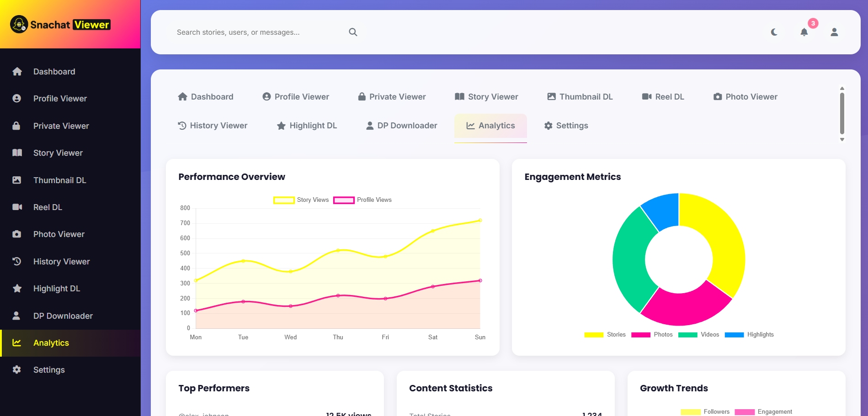The image size is (868, 416).
Task: Click the notification bell icon
Action: tap(804, 32)
